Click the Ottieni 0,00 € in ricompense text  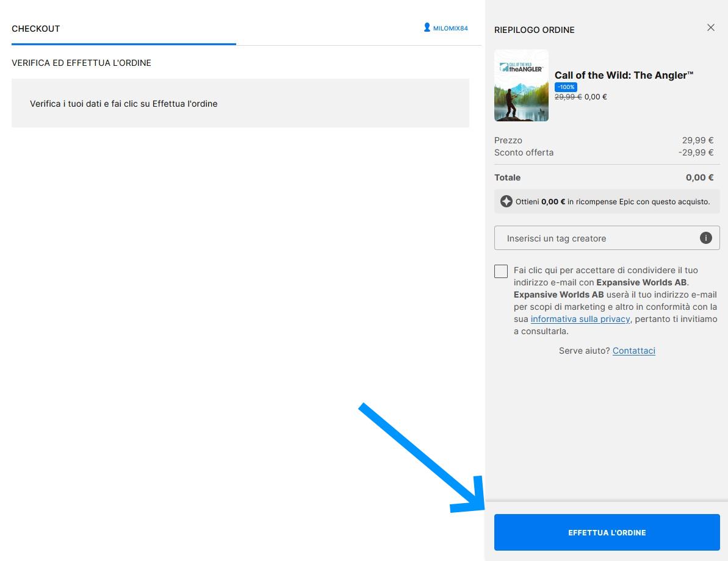613,201
